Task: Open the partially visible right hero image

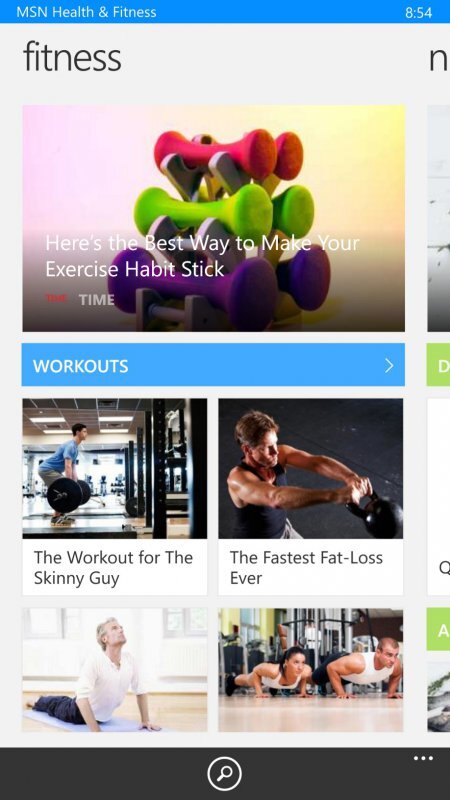Action: [x=439, y=218]
